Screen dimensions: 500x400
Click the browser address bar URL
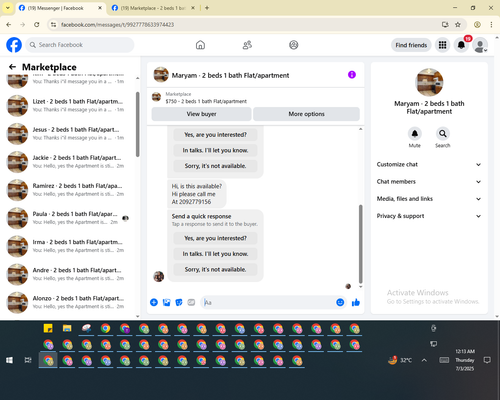pyautogui.click(x=117, y=25)
